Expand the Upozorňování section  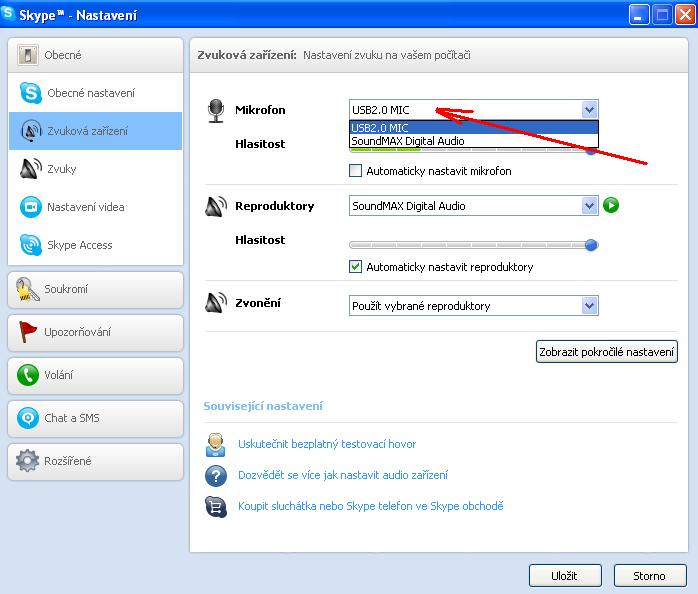click(x=95, y=333)
